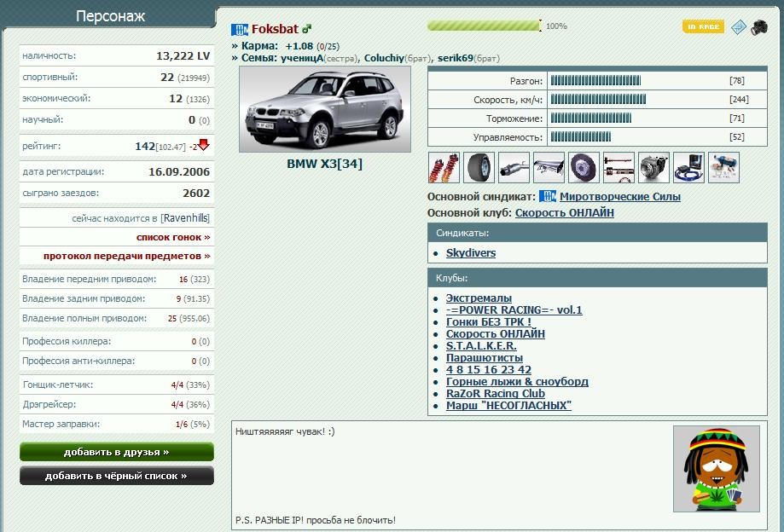This screenshot has width=784, height=532.
Task: Open family member Coluchiy profile
Action: (x=384, y=58)
